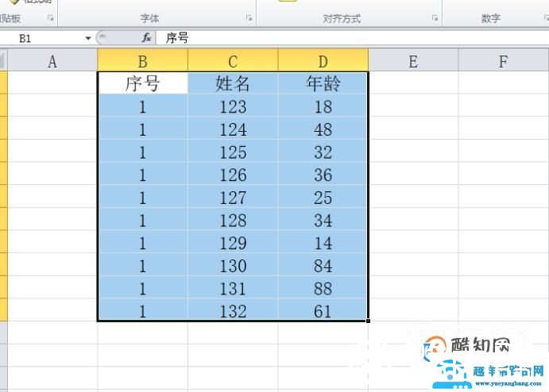
Task: Select the cell containing 125
Action: [233, 151]
